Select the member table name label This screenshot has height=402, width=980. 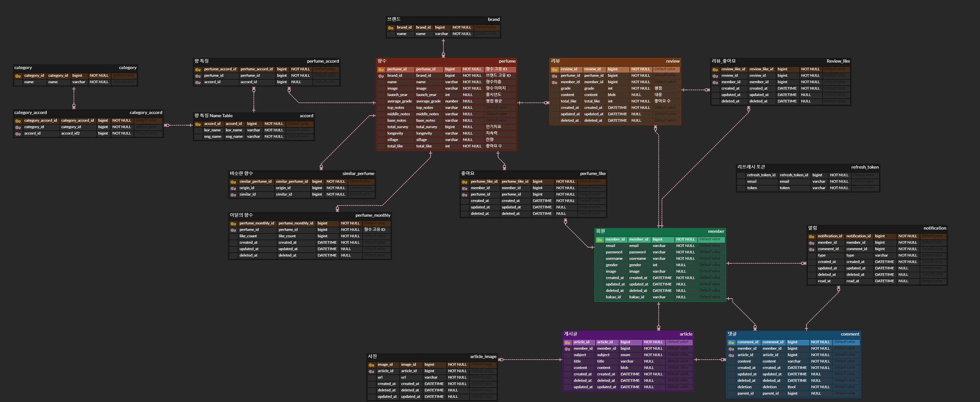[716, 231]
